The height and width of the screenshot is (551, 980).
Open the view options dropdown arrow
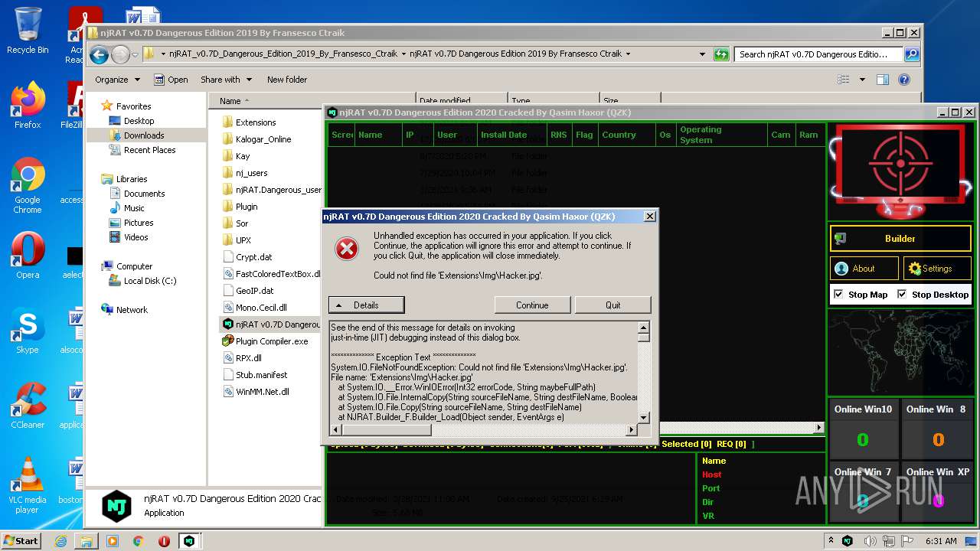(862, 80)
